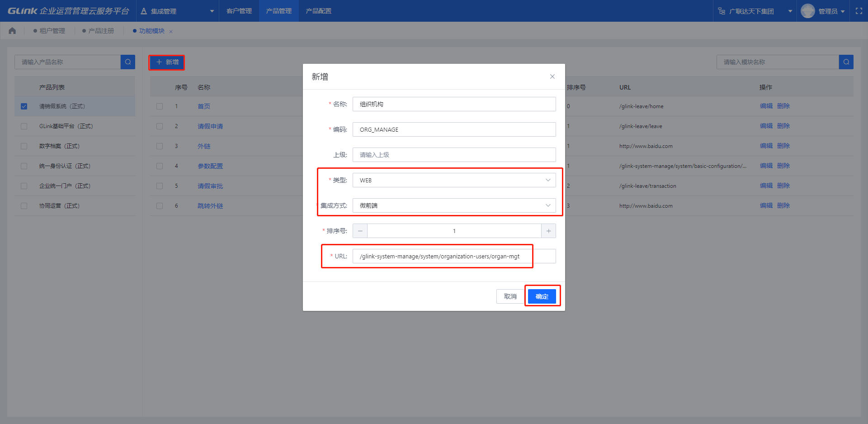Cancel the dialog with 取消
Screen dimensions: 868x424
point(510,296)
